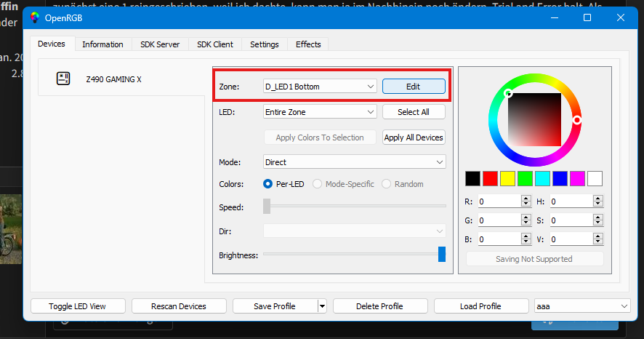Screen dimensions: 644x339
Task: Click the R value input field
Action: pyautogui.click(x=500, y=202)
